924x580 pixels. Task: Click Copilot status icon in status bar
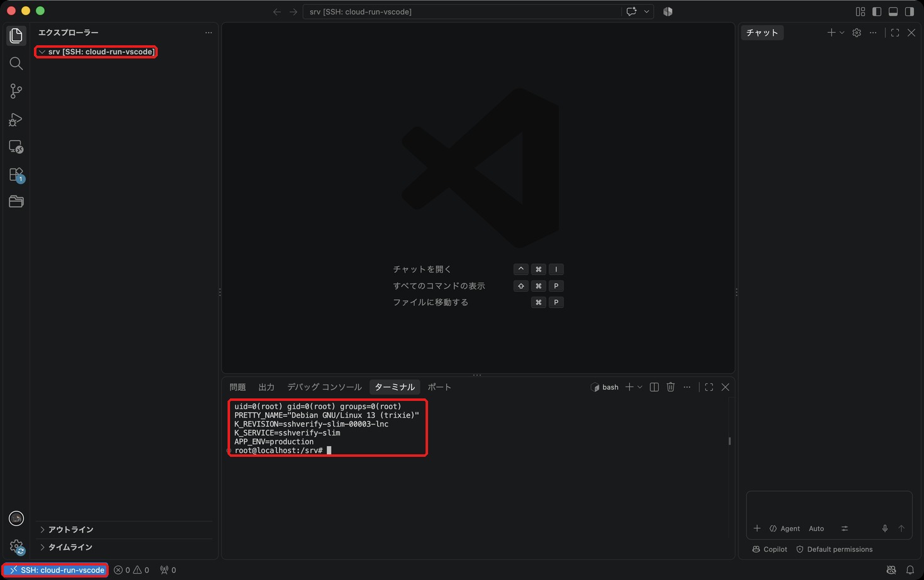(x=891, y=570)
